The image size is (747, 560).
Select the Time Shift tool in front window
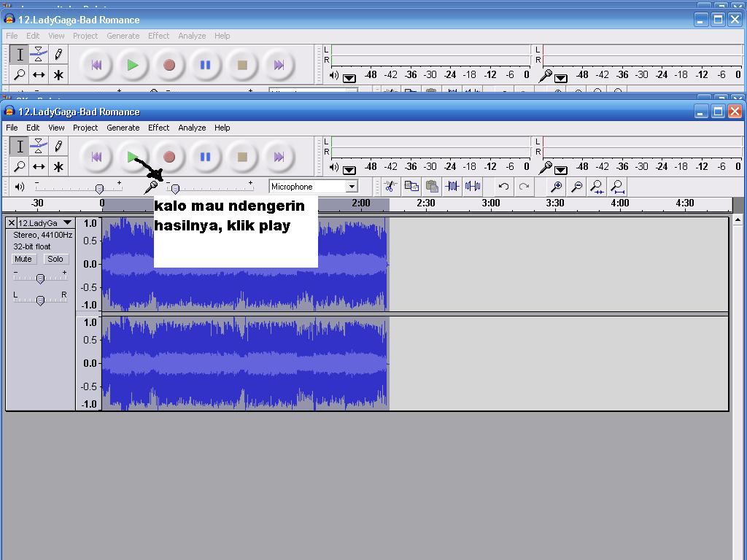click(39, 167)
